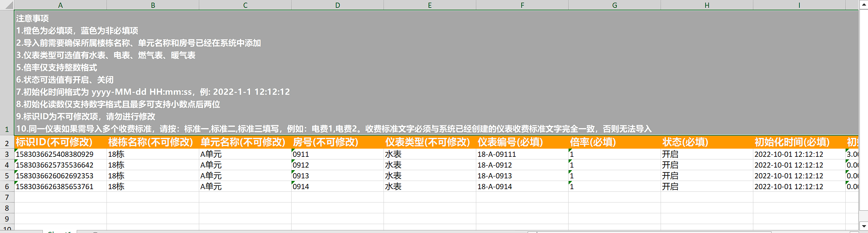Select row 5 header
Image resolution: width=868 pixels, height=233 pixels.
coord(7,176)
